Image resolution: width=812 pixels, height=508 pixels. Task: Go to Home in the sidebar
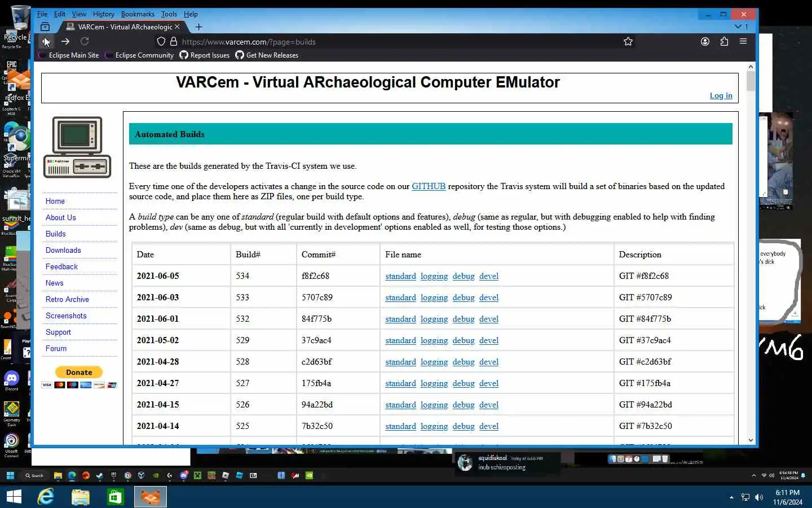[x=55, y=201]
